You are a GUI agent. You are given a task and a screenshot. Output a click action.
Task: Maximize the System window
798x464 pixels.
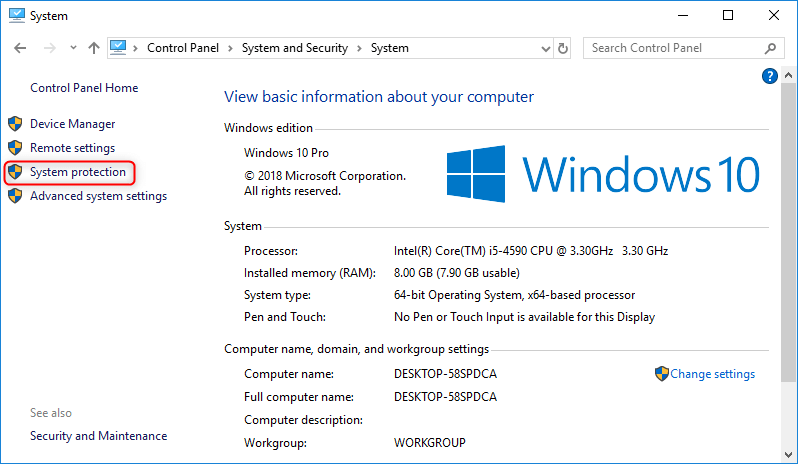click(728, 15)
